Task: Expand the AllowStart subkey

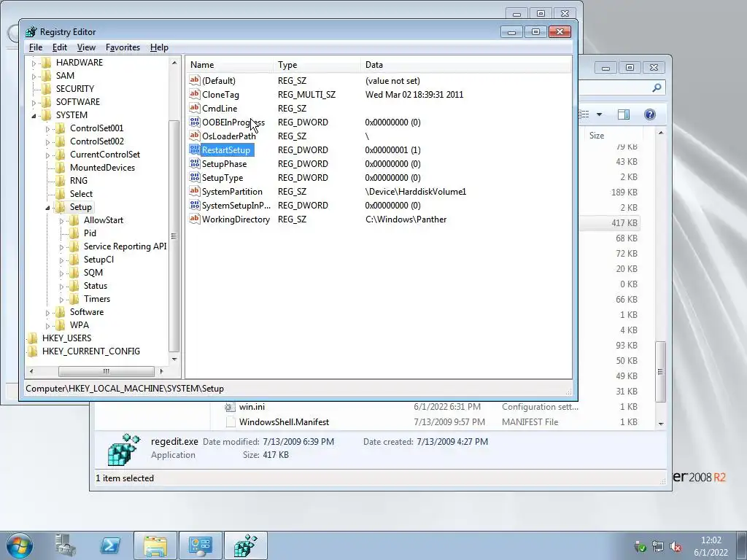Action: [x=61, y=220]
